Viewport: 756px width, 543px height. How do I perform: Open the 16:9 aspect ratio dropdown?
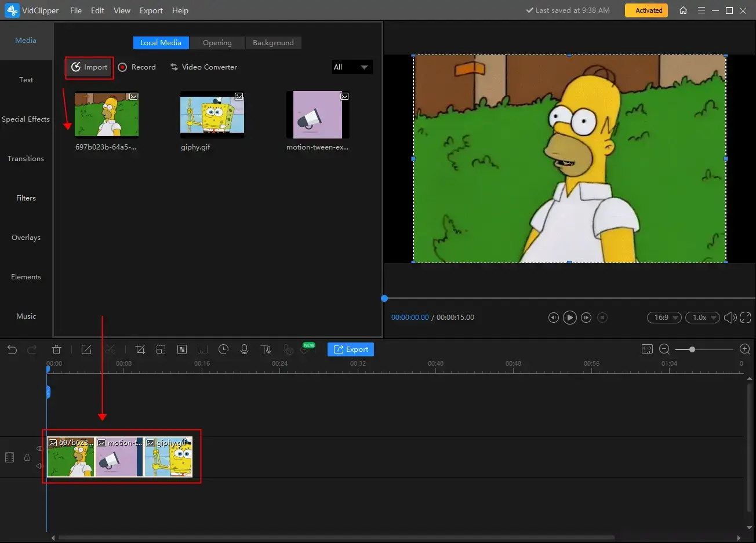click(x=664, y=318)
